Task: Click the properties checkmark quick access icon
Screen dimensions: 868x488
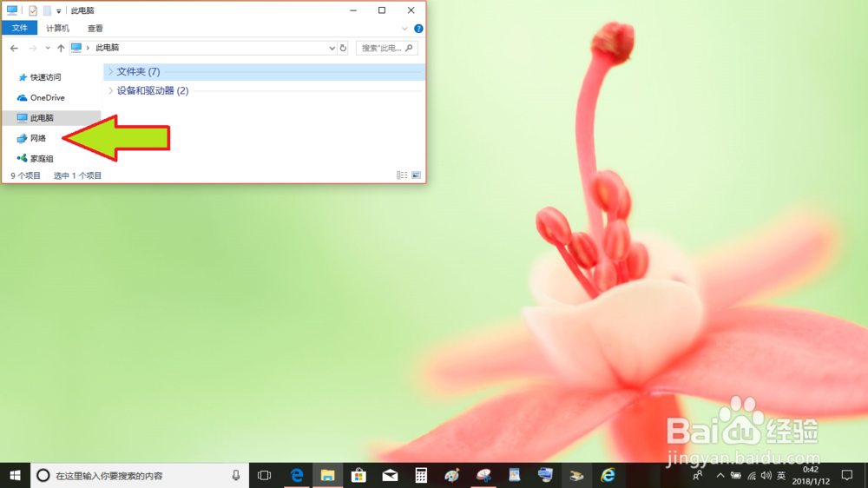Action: pyautogui.click(x=33, y=10)
